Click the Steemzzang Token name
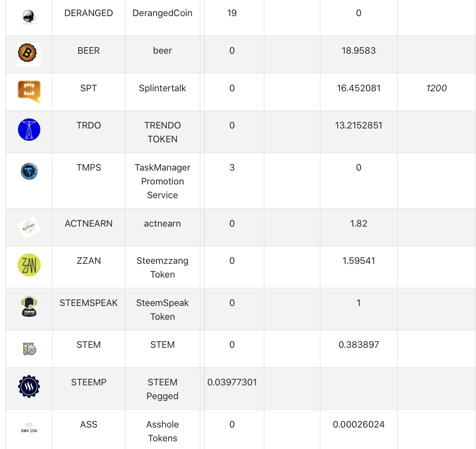Viewport: 476px width, 449px height. pos(162,268)
